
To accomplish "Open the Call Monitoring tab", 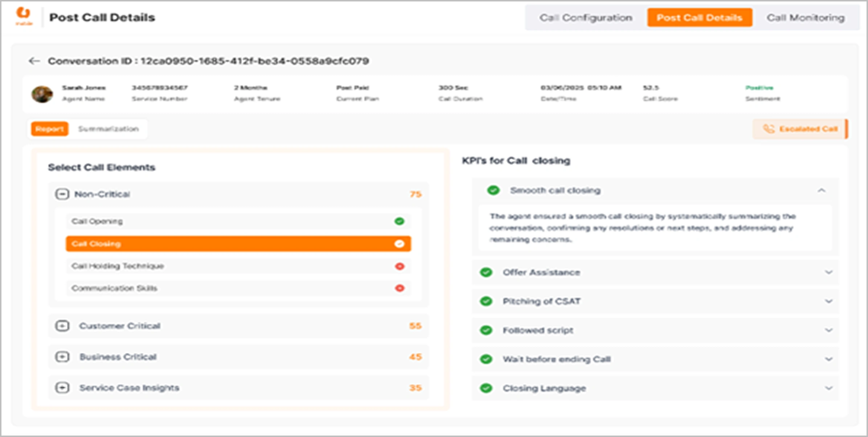I will click(x=806, y=18).
